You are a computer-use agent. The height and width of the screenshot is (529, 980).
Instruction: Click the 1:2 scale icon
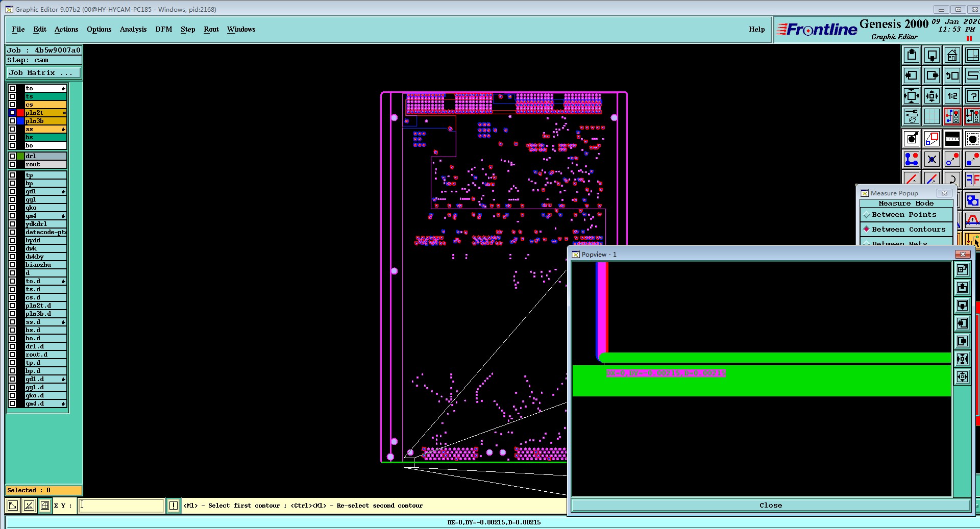point(952,96)
